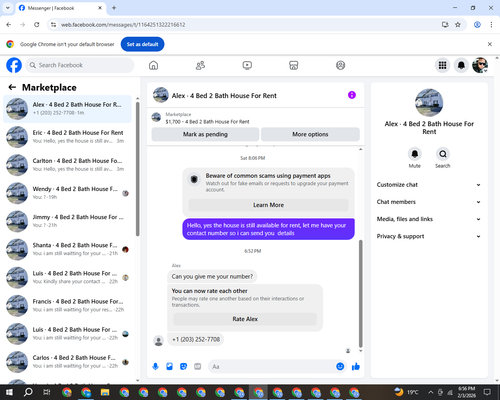Open More options for the listing
The width and height of the screenshot is (500, 400).
coord(310,134)
